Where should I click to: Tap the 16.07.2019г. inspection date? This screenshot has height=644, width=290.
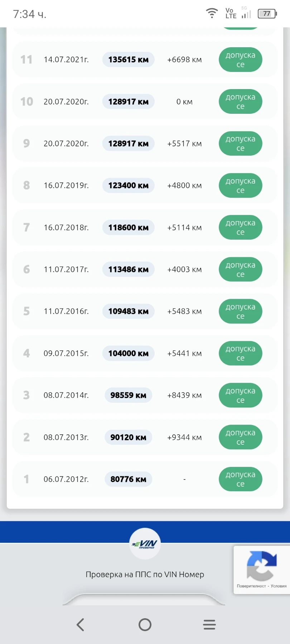(66, 185)
